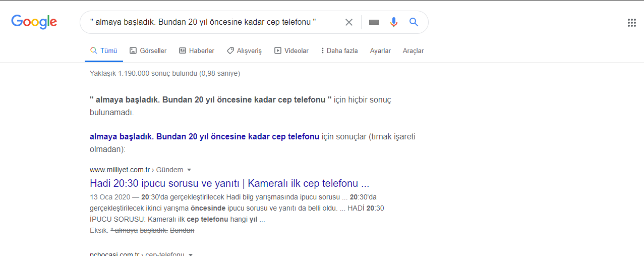Select the Tümü tab
The height and width of the screenshot is (256, 644).
tap(104, 51)
